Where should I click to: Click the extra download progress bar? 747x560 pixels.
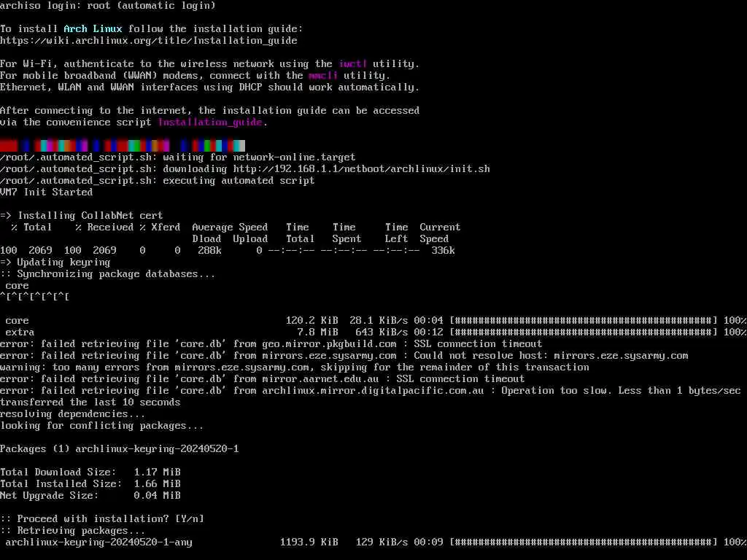pos(584,332)
